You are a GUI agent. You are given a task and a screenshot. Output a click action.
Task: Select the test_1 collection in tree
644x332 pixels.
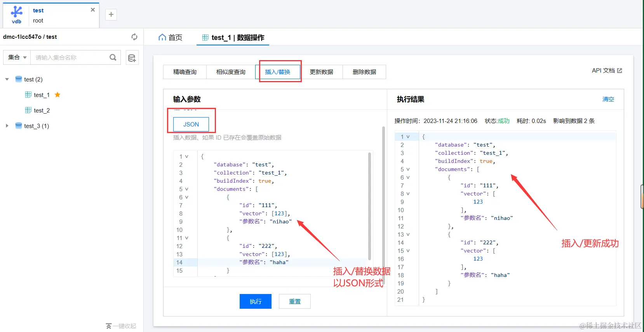pyautogui.click(x=42, y=95)
